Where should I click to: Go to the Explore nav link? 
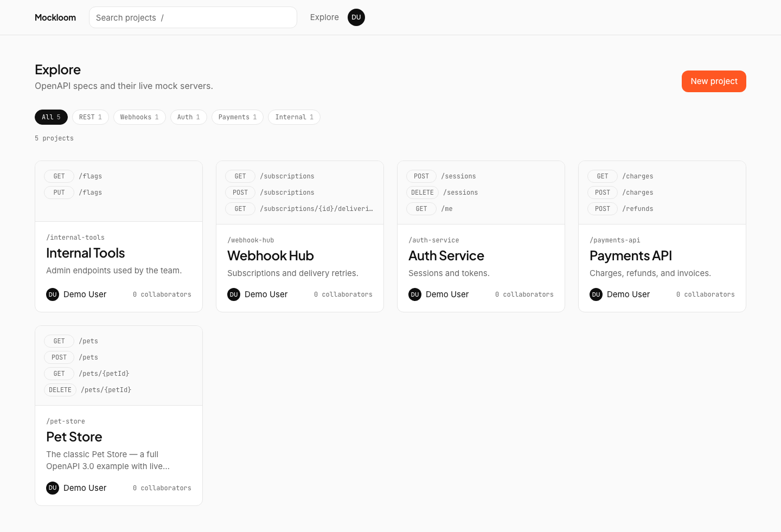(324, 17)
